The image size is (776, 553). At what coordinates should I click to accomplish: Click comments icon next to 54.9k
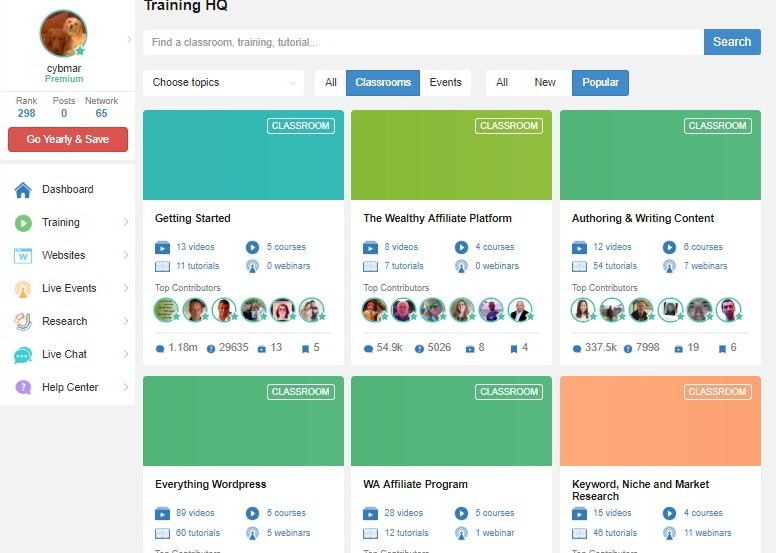[x=368, y=349]
